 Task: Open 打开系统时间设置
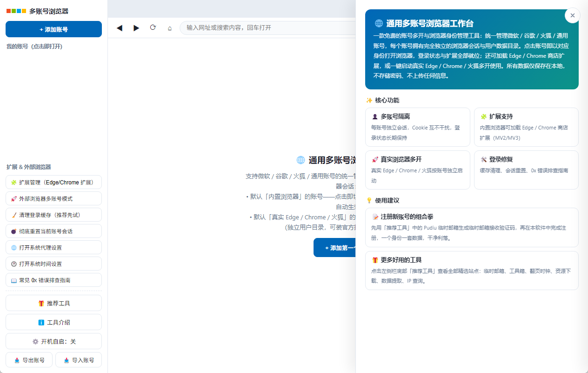click(x=53, y=264)
